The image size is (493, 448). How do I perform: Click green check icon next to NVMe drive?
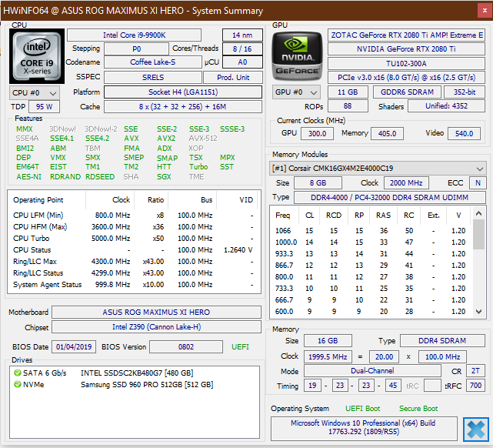(x=17, y=384)
